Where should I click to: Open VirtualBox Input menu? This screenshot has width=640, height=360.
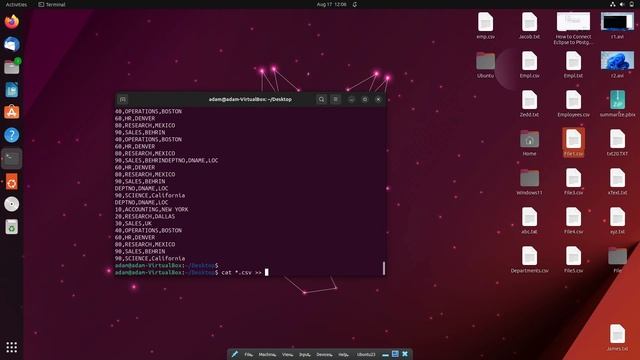point(304,354)
